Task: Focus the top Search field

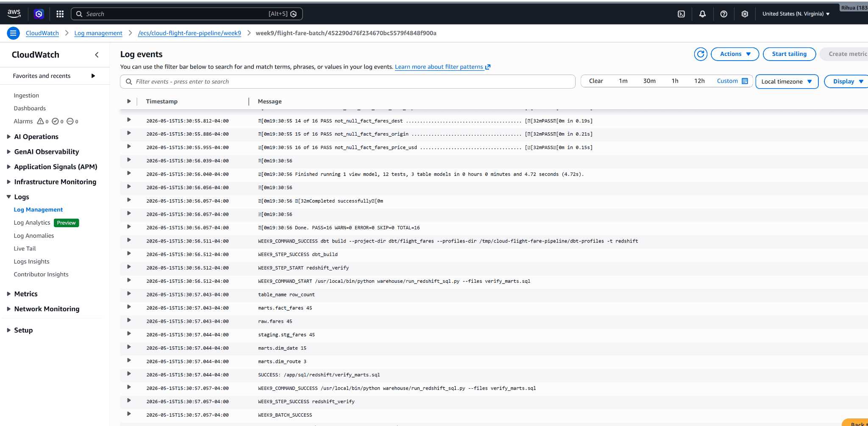Action: (186, 14)
